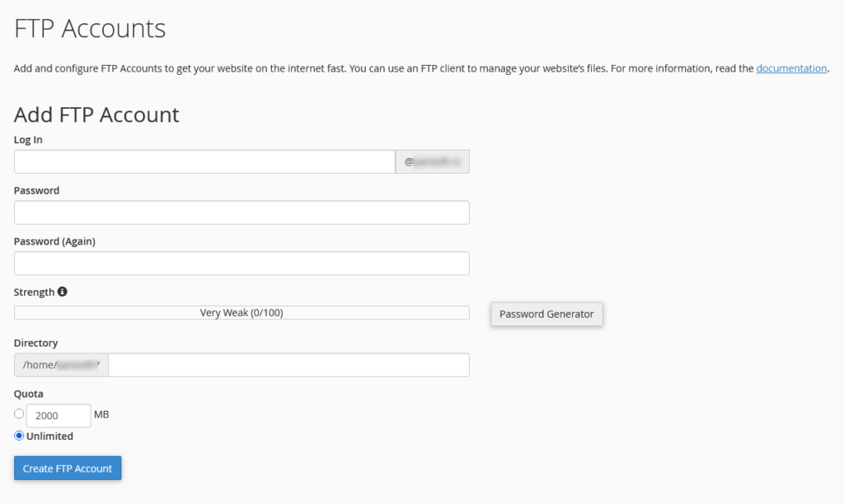Click the Very Weak password strength bar
The image size is (844, 504).
click(241, 313)
